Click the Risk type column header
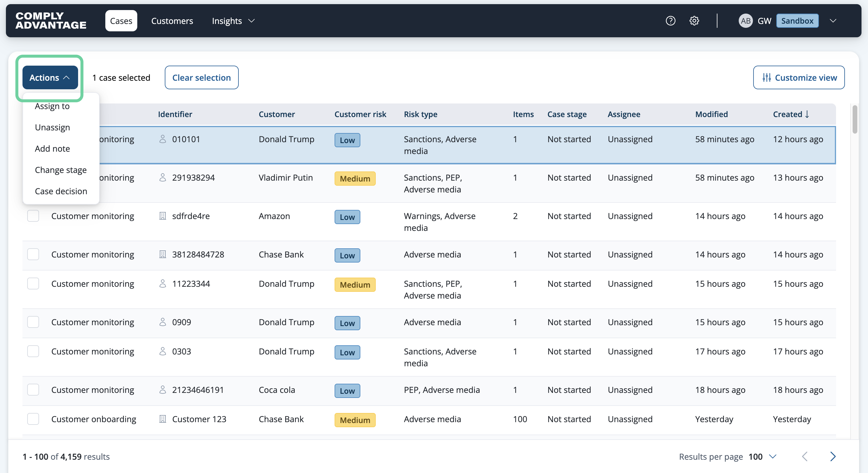Viewport: 868px width, 473px height. [x=420, y=114]
